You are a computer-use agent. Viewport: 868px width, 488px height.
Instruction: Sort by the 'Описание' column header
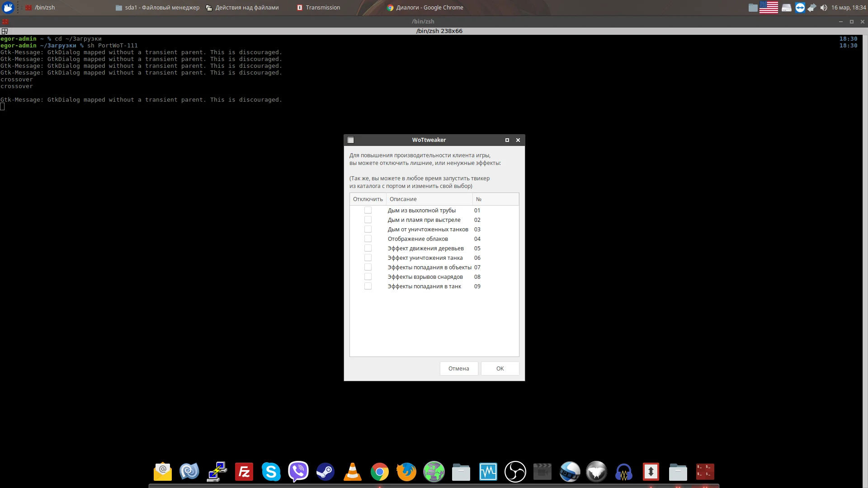(x=429, y=199)
